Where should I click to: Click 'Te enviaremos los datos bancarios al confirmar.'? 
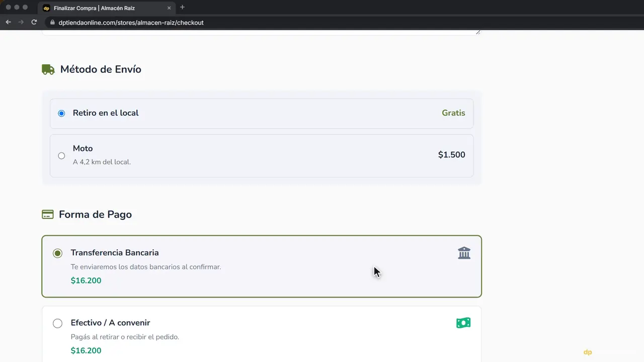146,267
